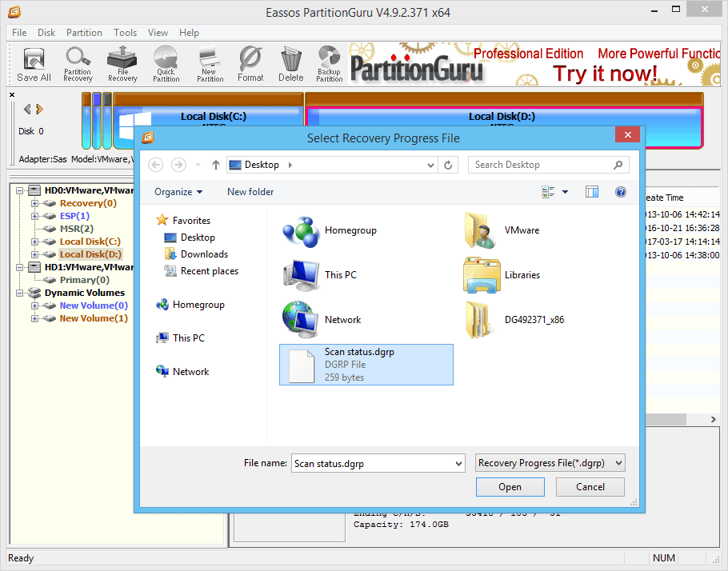This screenshot has height=571, width=728.
Task: Select the Format toolbar icon
Action: [250, 65]
